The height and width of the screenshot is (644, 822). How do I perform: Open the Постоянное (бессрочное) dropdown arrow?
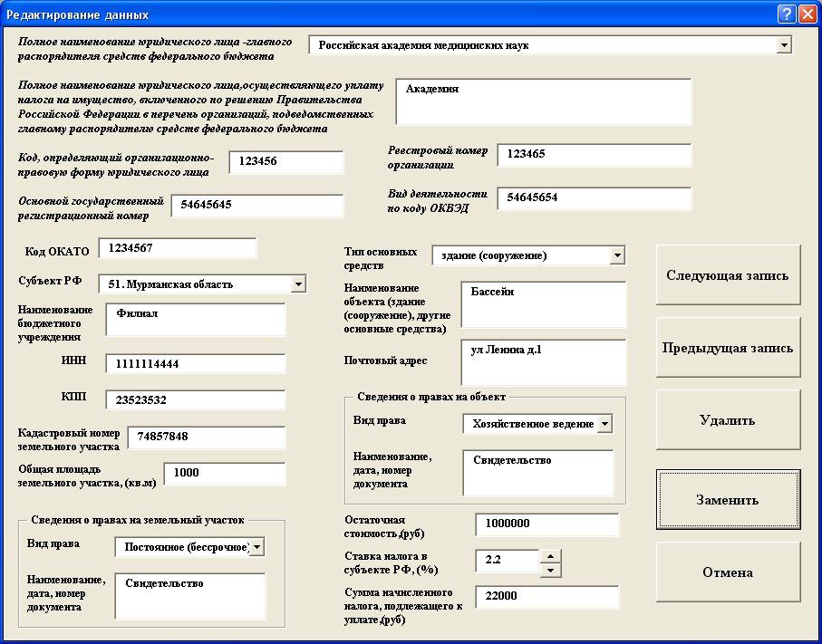pos(256,547)
